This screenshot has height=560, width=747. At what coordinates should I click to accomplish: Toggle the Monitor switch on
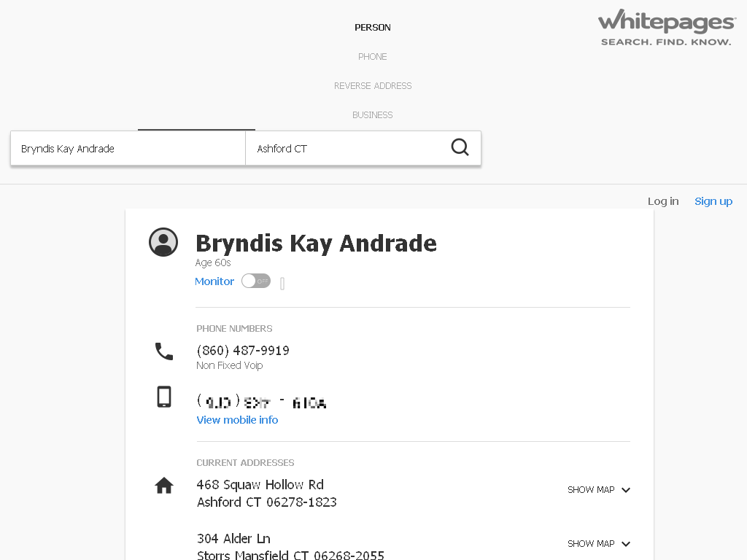click(x=256, y=281)
